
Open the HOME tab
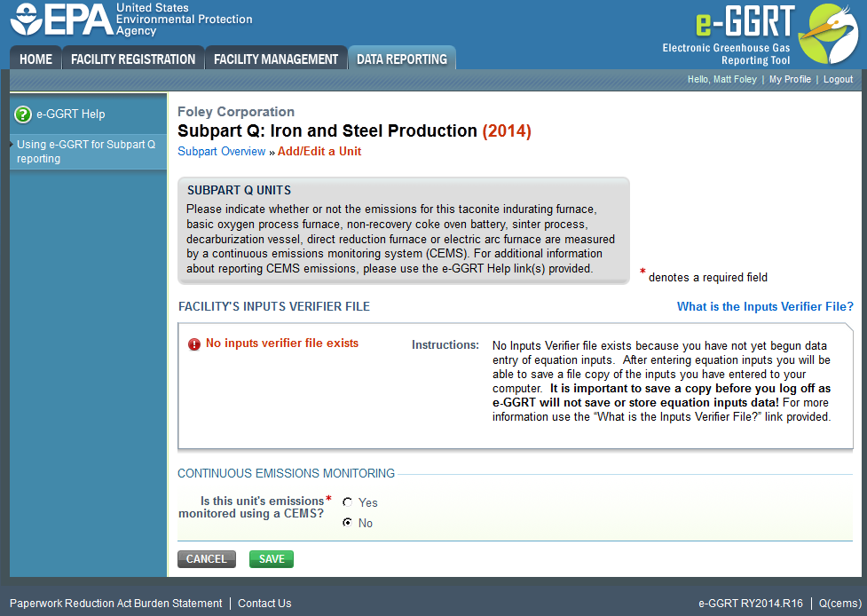pos(36,59)
